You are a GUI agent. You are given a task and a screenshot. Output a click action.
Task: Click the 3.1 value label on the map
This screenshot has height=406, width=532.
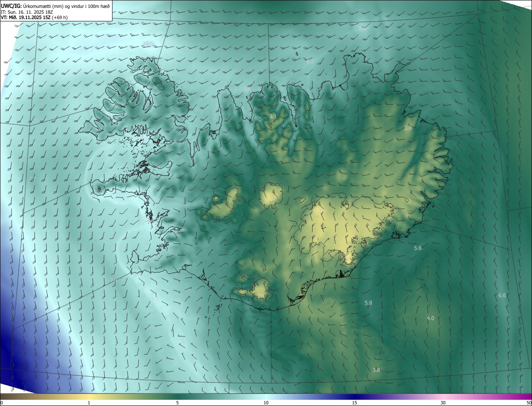point(273,117)
